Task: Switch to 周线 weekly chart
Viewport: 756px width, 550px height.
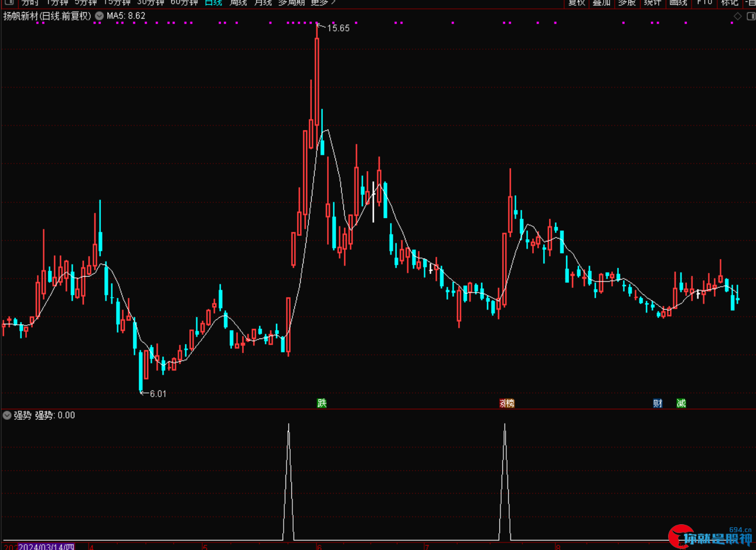Action: coord(238,2)
